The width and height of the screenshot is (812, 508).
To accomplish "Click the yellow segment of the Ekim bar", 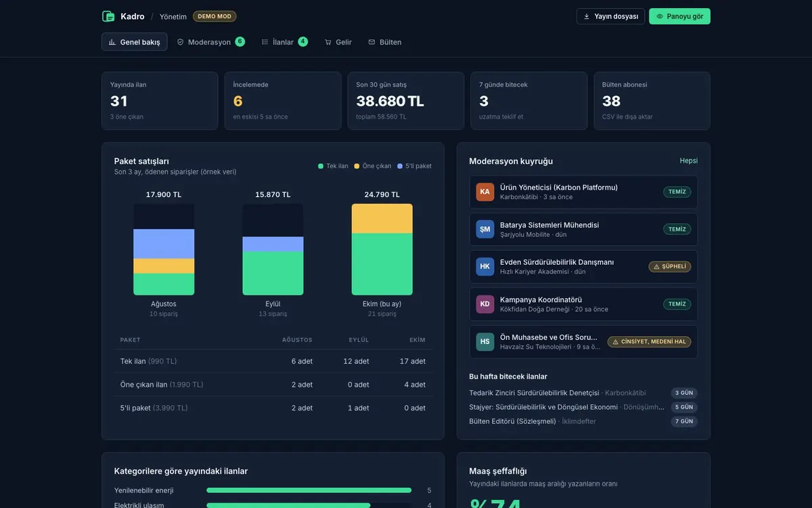I will (x=382, y=219).
